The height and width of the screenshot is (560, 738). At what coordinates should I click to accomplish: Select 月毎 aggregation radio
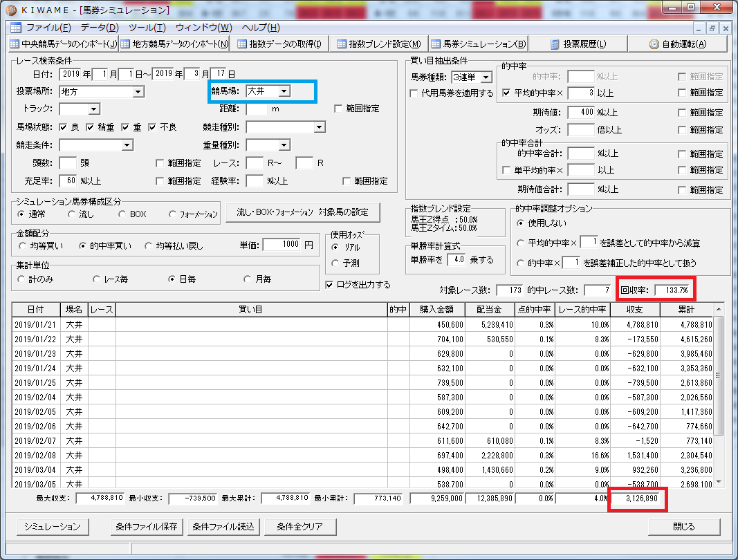pyautogui.click(x=247, y=279)
